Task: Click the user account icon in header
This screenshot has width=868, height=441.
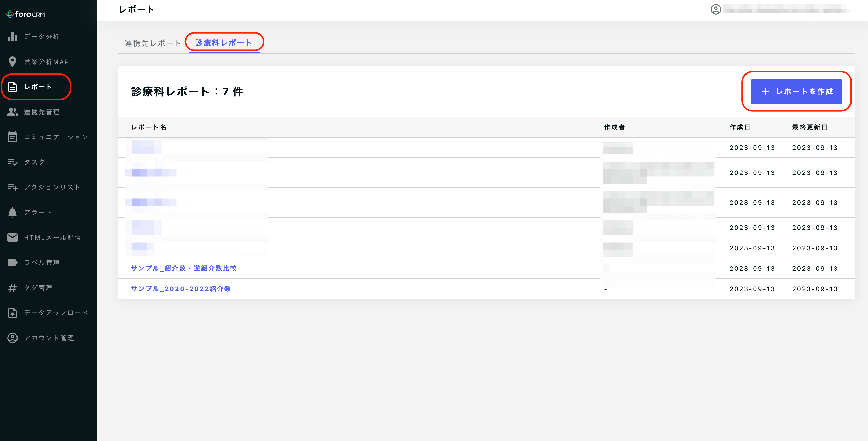Action: (x=716, y=9)
